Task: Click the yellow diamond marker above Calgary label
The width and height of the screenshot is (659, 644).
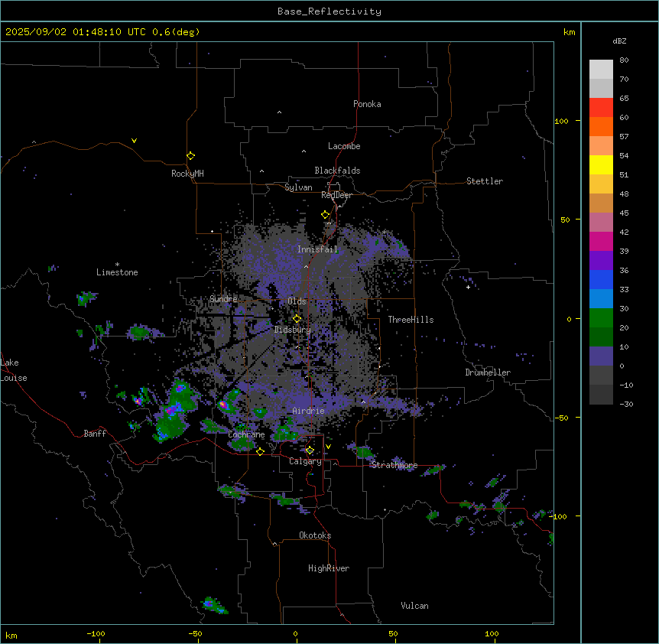Action: (x=310, y=450)
